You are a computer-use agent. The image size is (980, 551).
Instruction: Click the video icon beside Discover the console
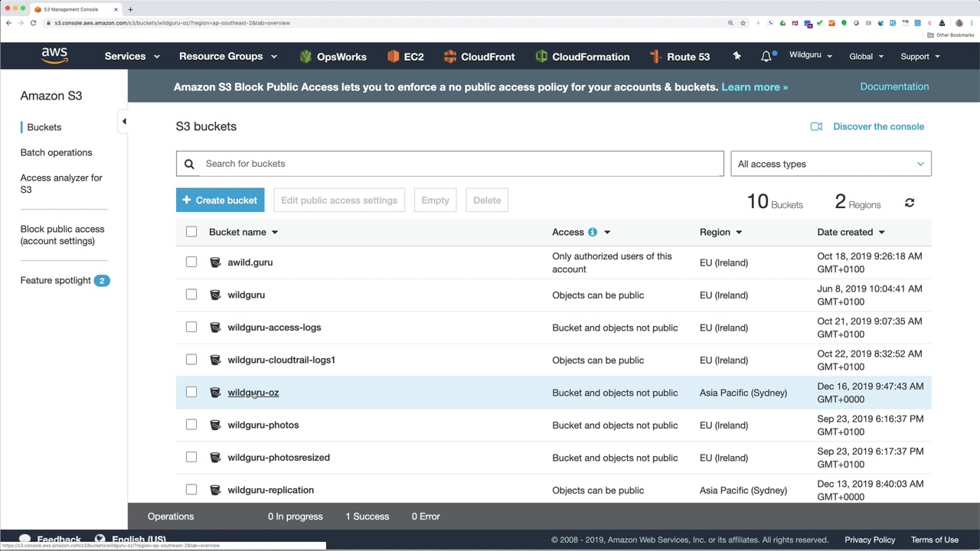[816, 126]
